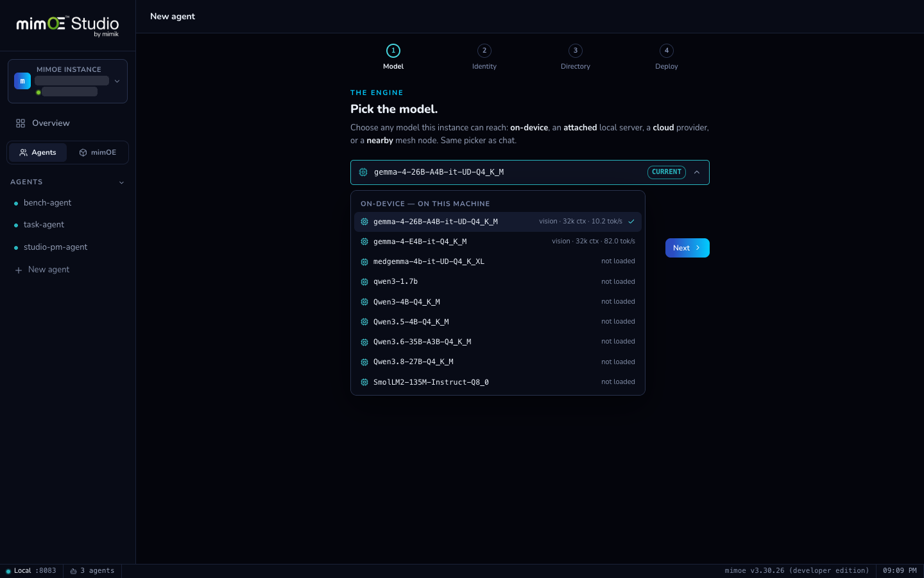Switch to the Agents tab
This screenshot has height=578, width=924.
38,153
